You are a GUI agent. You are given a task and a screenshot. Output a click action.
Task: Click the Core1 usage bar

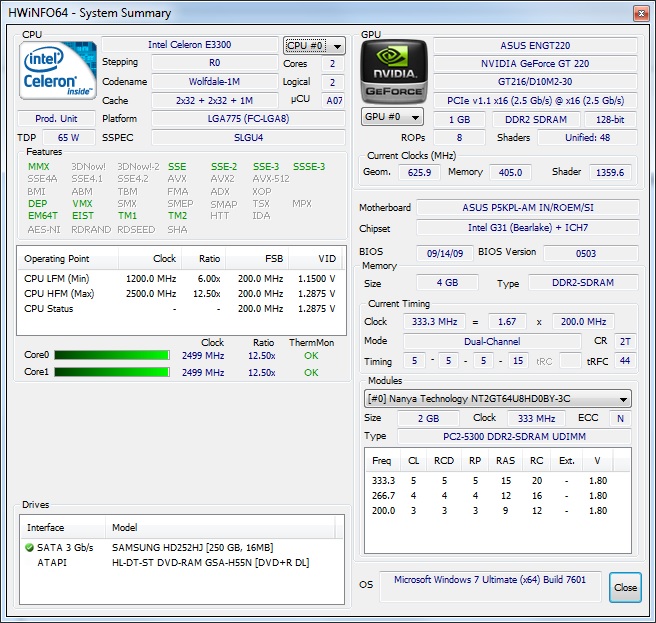pos(112,372)
